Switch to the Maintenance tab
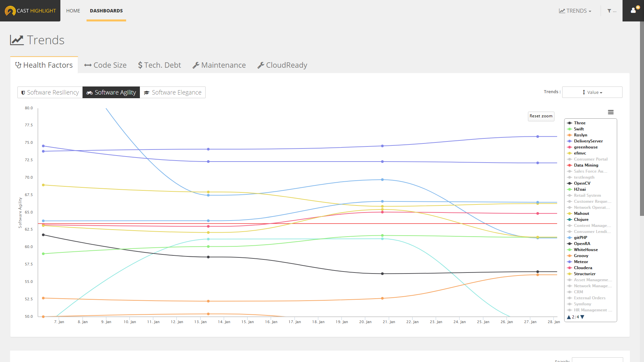The image size is (644, 362). click(x=219, y=65)
